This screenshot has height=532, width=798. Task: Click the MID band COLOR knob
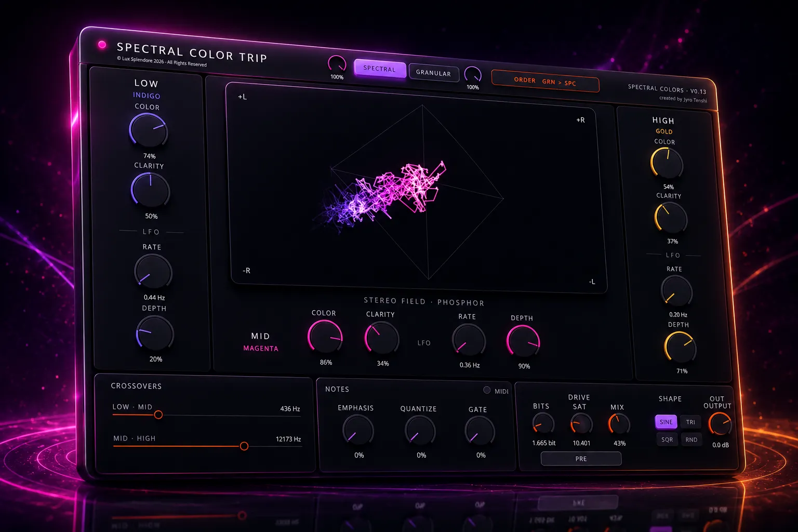pyautogui.click(x=325, y=337)
